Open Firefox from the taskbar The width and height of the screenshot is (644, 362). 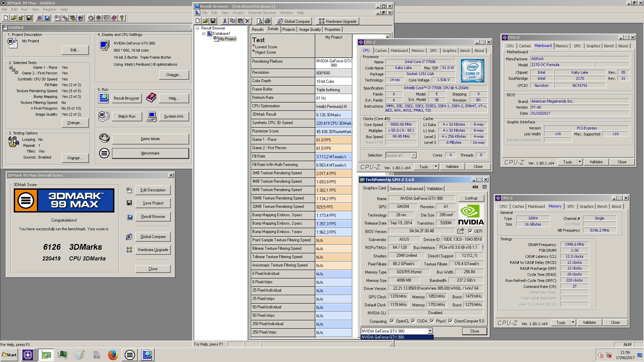click(113, 355)
